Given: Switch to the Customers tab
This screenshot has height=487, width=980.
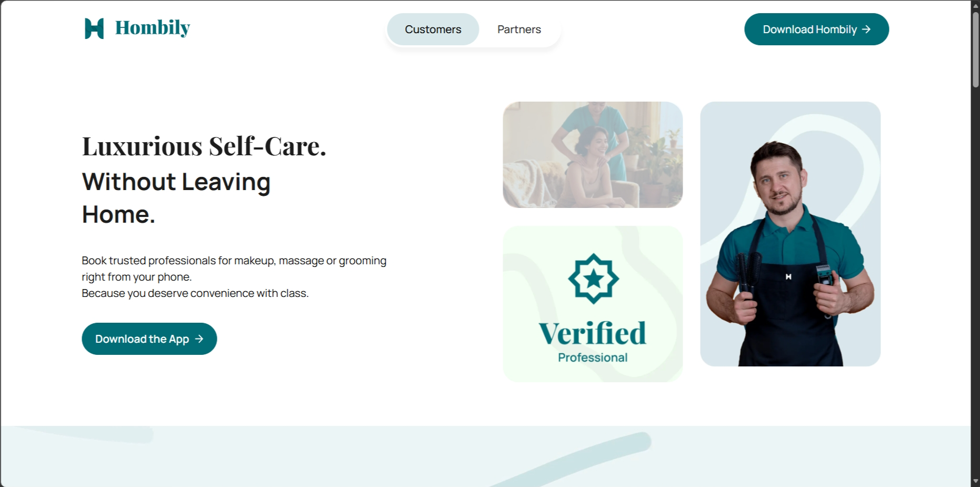Looking at the screenshot, I should (x=433, y=29).
